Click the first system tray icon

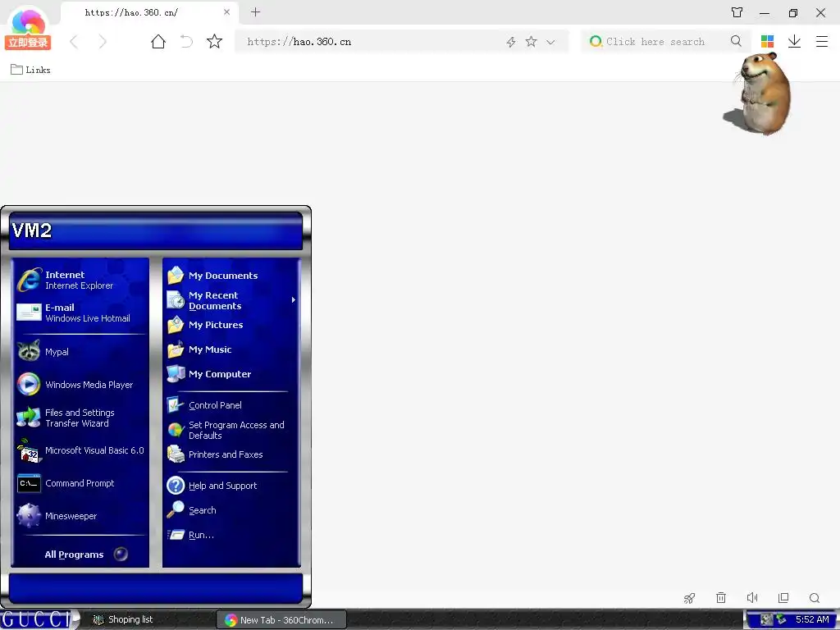pos(767,620)
